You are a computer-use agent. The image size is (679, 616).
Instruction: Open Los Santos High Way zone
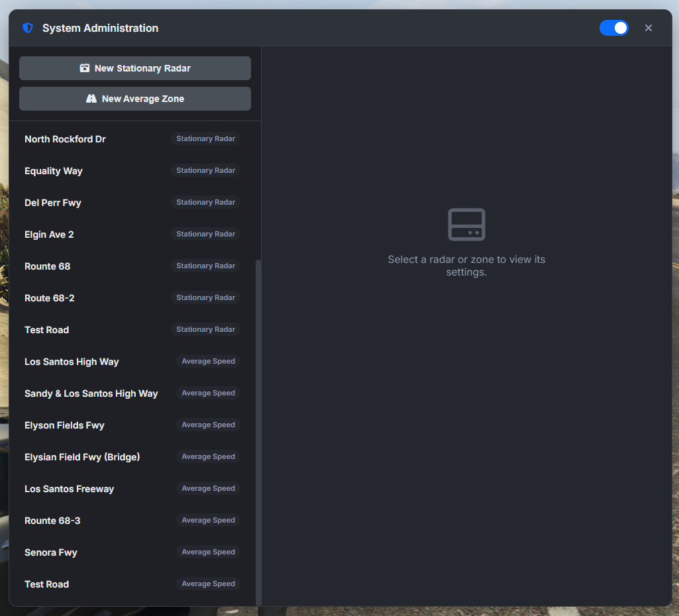[132, 362]
